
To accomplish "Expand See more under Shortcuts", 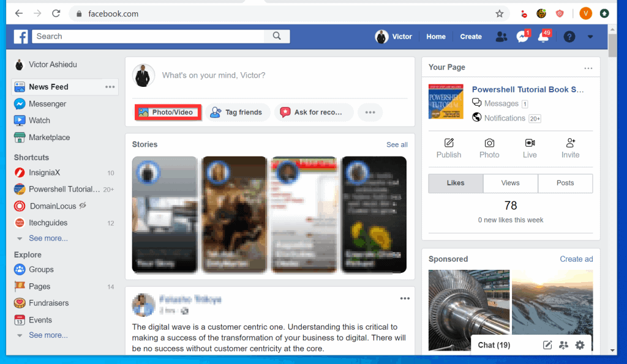I will (x=48, y=238).
